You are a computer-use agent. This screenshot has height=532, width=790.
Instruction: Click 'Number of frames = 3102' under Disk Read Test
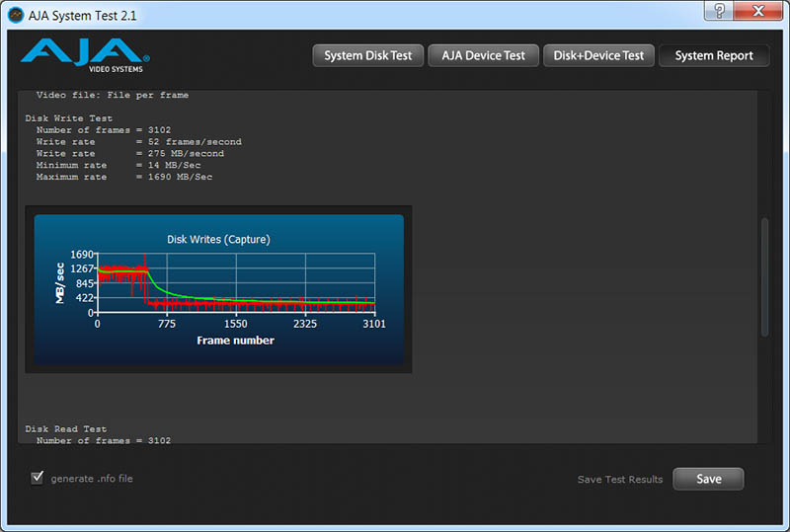point(104,441)
